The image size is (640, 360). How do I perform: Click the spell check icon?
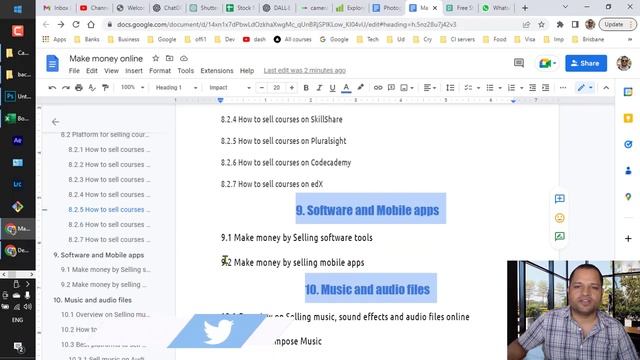tap(92, 87)
